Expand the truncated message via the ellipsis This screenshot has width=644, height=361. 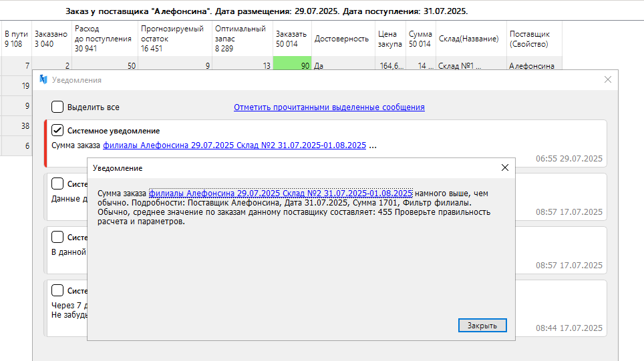(373, 145)
